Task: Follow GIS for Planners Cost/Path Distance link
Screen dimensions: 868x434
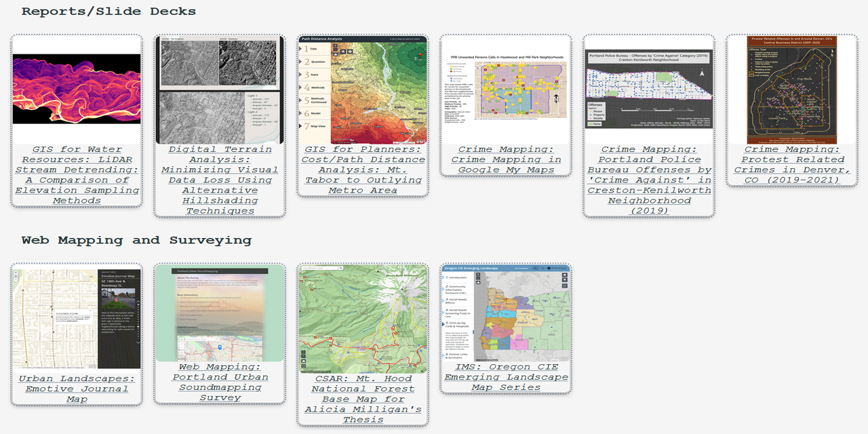Action: click(x=363, y=170)
